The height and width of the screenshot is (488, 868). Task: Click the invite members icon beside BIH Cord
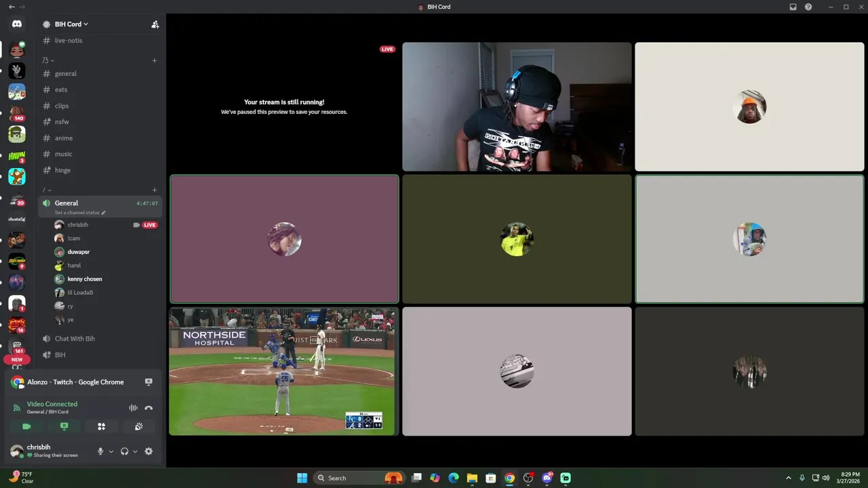[155, 24]
